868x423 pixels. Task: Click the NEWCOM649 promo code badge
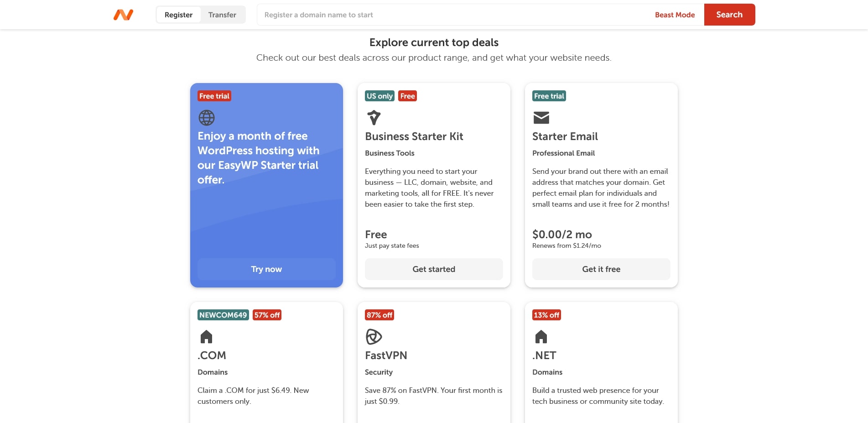pyautogui.click(x=222, y=314)
